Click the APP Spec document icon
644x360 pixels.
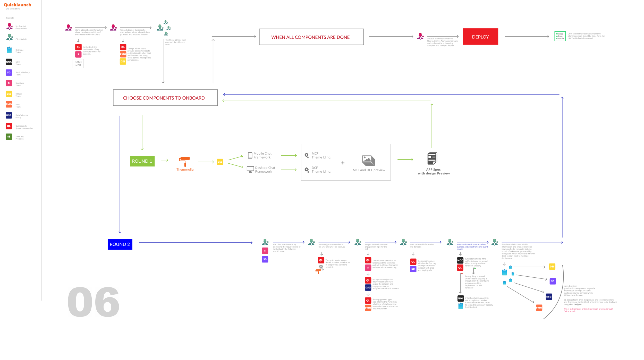432,159
